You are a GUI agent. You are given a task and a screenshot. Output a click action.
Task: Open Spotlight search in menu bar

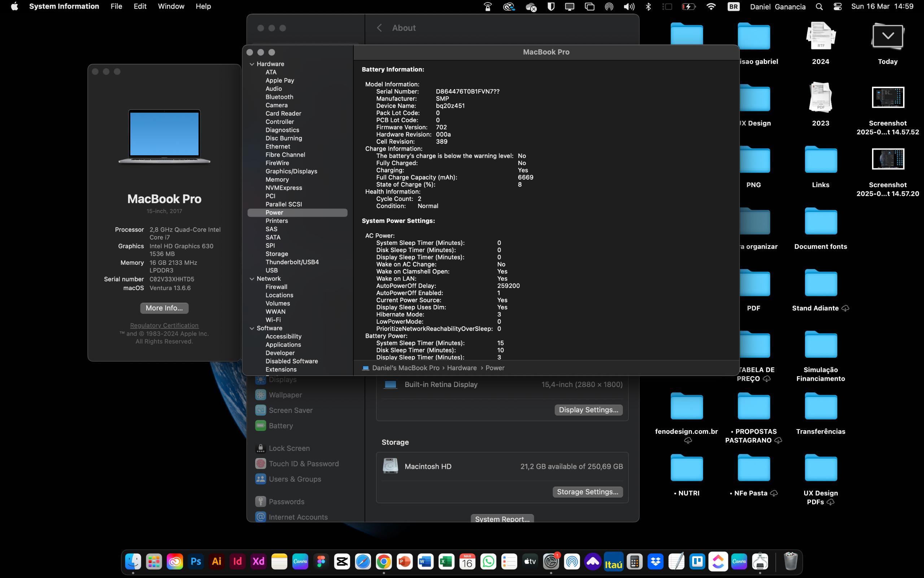coord(819,7)
